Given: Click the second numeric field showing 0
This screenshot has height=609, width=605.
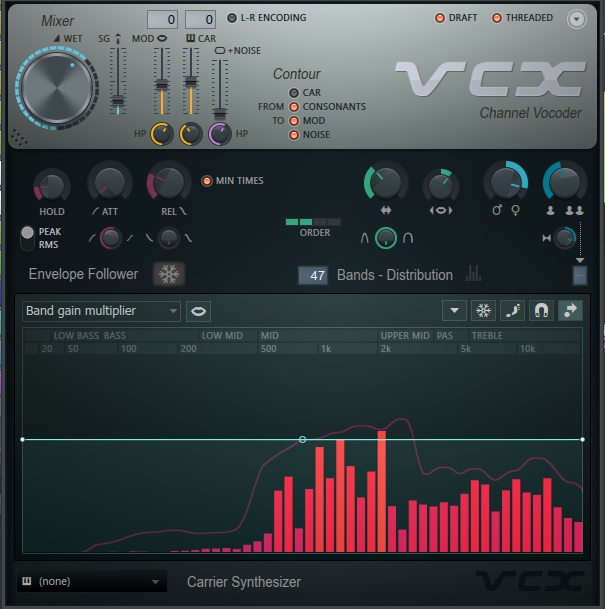Looking at the screenshot, I should [x=200, y=19].
